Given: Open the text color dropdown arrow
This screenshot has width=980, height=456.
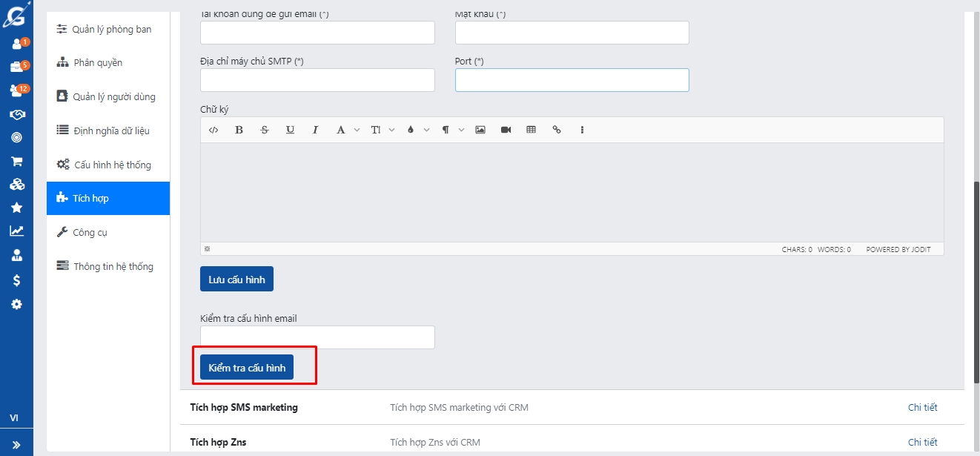Looking at the screenshot, I should [x=427, y=130].
